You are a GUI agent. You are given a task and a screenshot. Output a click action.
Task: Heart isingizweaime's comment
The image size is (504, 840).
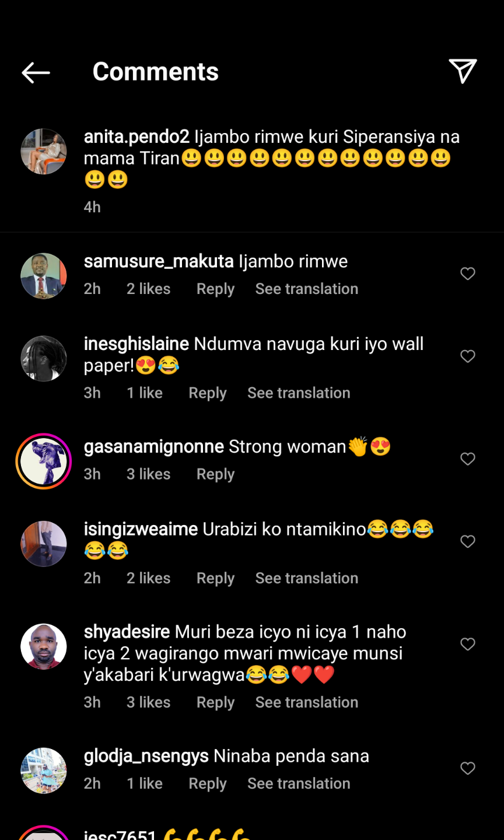coord(468,542)
